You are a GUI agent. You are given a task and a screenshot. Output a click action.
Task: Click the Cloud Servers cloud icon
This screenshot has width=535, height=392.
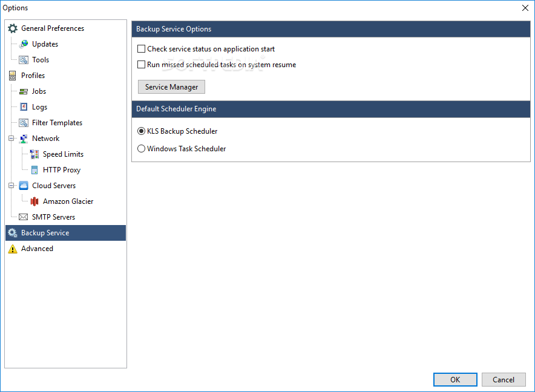[24, 186]
